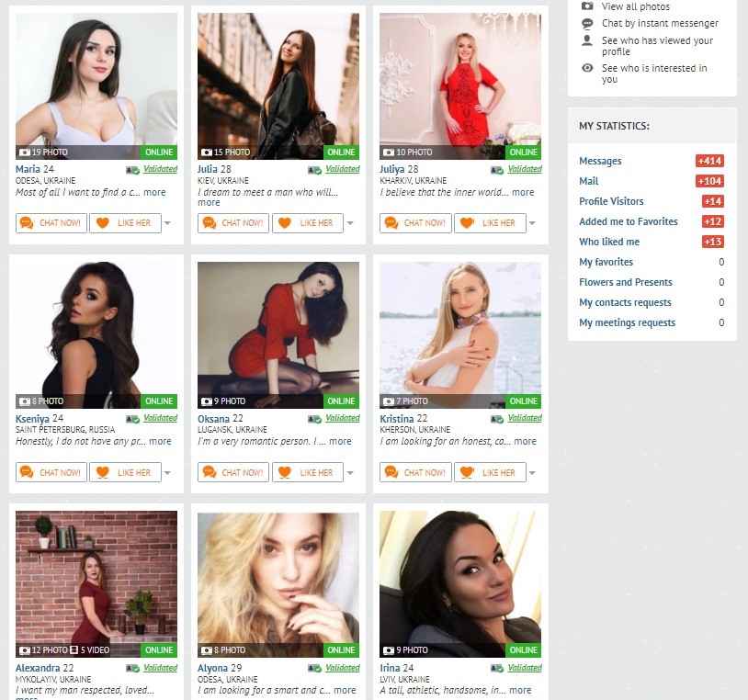Open the dropdown arrow beside Oksana's Like Her
This screenshot has height=700, width=748.
[x=350, y=473]
